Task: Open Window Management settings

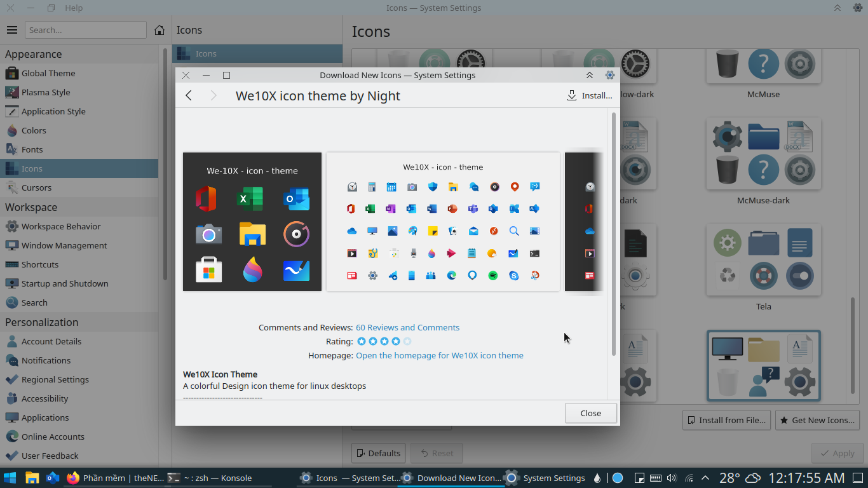Action: [79, 245]
